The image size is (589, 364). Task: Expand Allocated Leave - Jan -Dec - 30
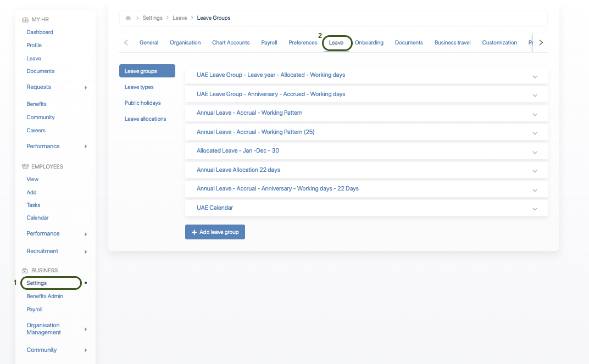535,152
